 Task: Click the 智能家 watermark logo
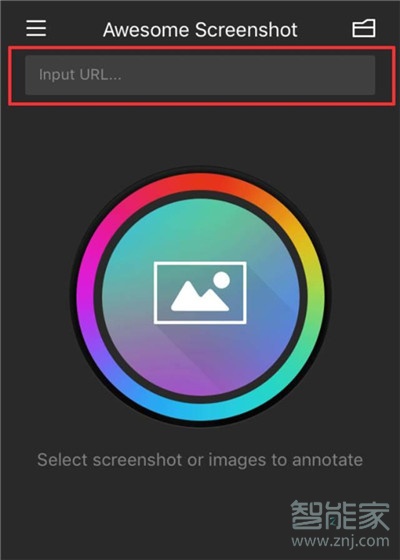(x=340, y=515)
